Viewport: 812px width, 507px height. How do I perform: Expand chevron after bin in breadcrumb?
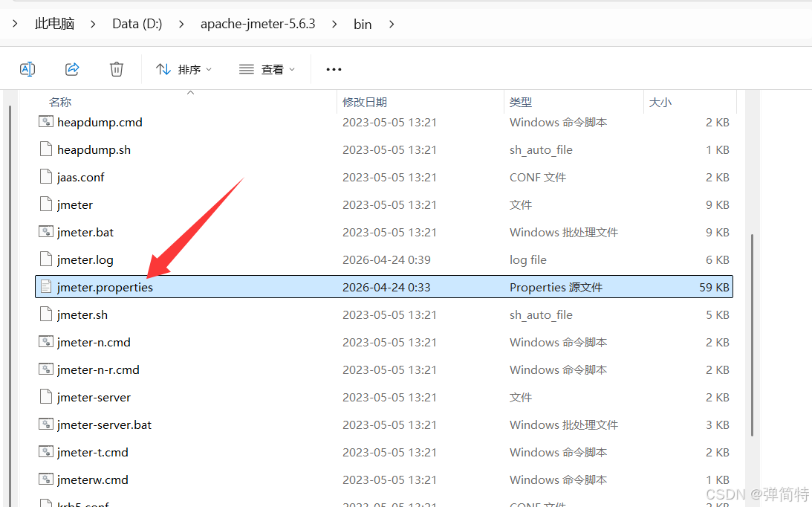pyautogui.click(x=392, y=24)
